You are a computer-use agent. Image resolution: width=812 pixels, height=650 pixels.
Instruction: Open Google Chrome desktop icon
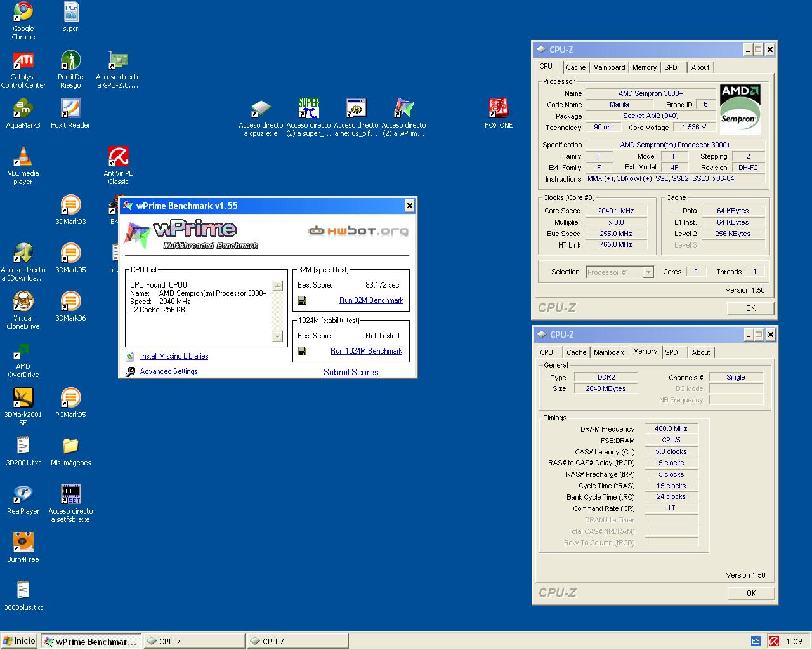point(23,11)
